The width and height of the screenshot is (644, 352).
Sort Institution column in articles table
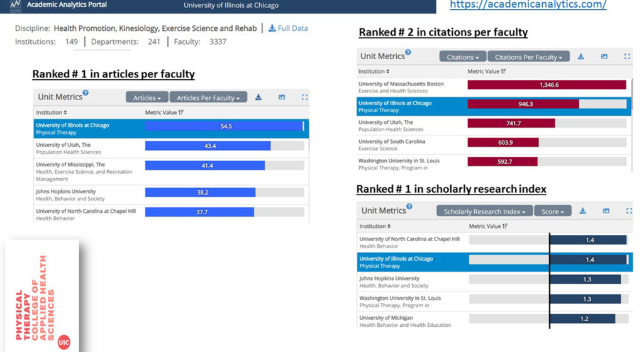click(x=51, y=112)
